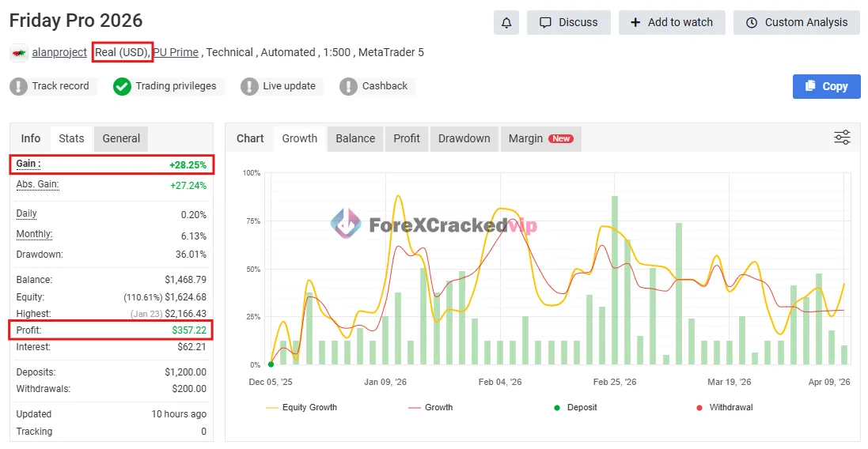
Task: Click the Cashback warning icon
Action: tap(348, 86)
